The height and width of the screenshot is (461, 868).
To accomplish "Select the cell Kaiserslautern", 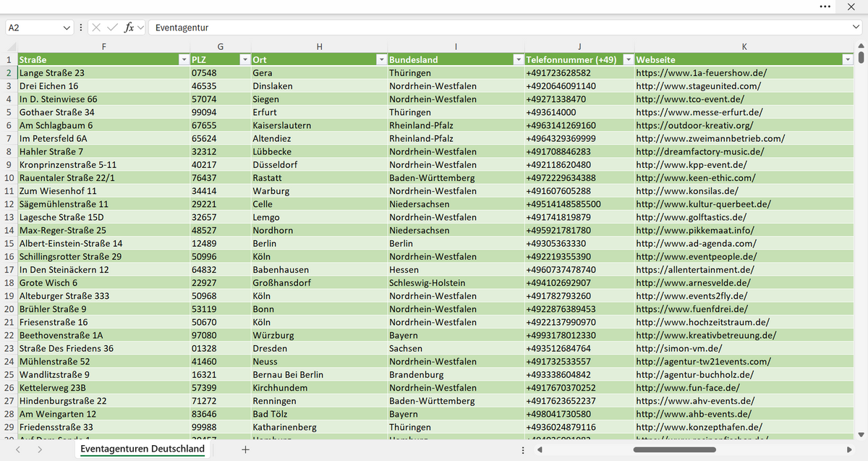I will coord(319,125).
